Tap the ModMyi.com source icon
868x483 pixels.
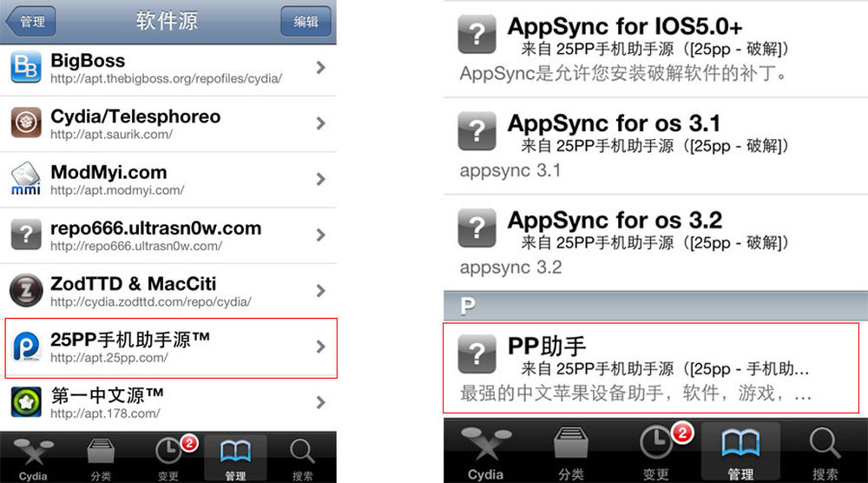tap(25, 178)
